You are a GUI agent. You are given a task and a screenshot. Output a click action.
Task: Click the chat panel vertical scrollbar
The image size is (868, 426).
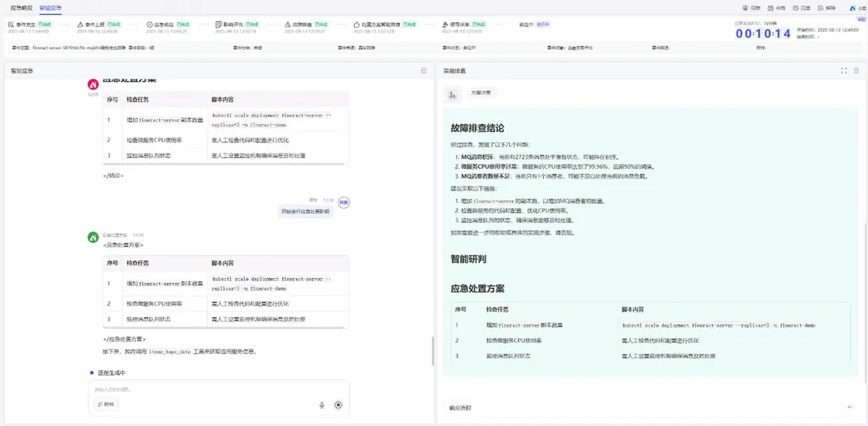[x=433, y=350]
